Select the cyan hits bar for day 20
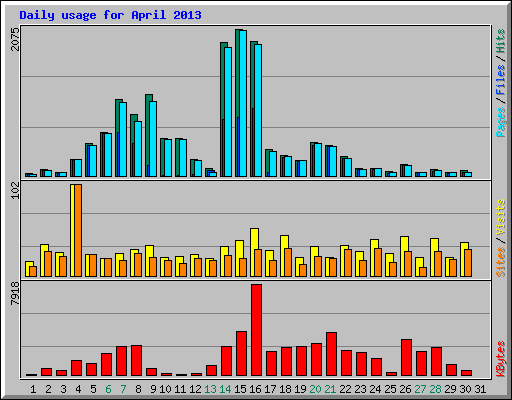The image size is (512, 400). (x=318, y=160)
